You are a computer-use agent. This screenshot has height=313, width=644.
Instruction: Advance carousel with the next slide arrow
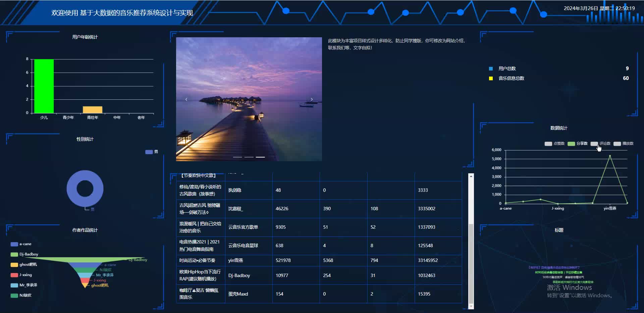coord(312,99)
